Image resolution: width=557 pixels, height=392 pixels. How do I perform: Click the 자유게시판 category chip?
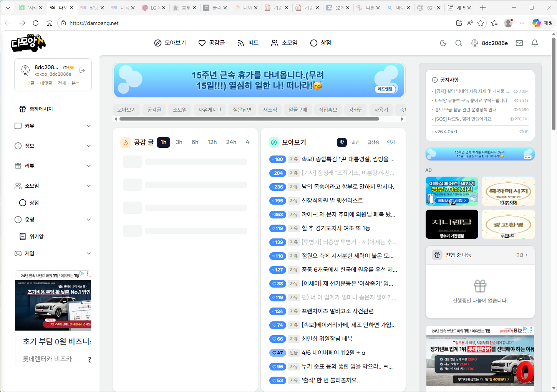[210, 110]
